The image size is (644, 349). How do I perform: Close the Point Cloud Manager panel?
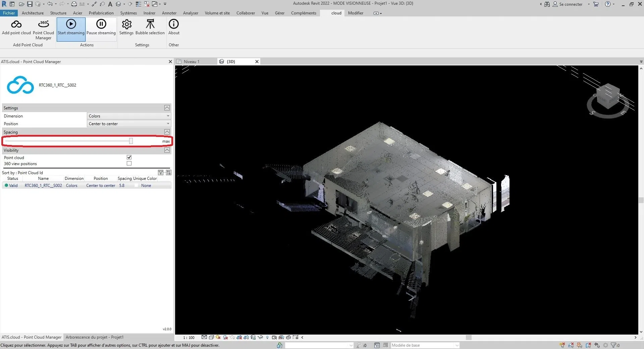[x=170, y=61]
